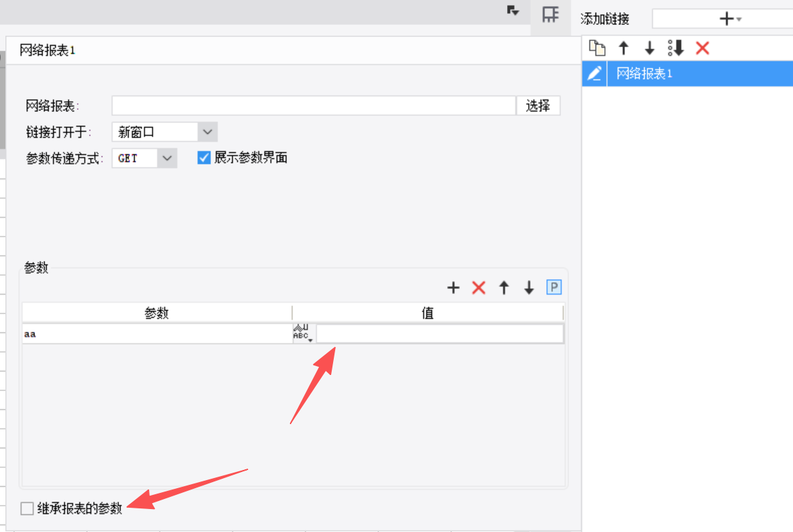The height and width of the screenshot is (532, 793).
Task: Move parameter up in the parameter table
Action: click(x=504, y=288)
